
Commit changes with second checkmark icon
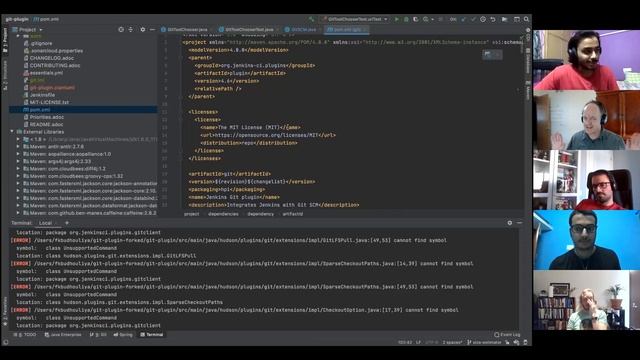pyautogui.click(x=473, y=19)
